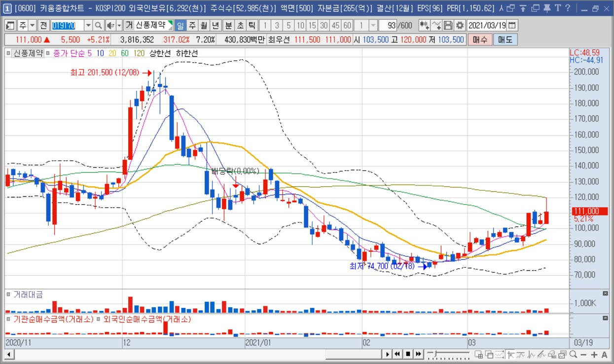
Task: Open the stock code search magnifier
Action: click(98, 25)
